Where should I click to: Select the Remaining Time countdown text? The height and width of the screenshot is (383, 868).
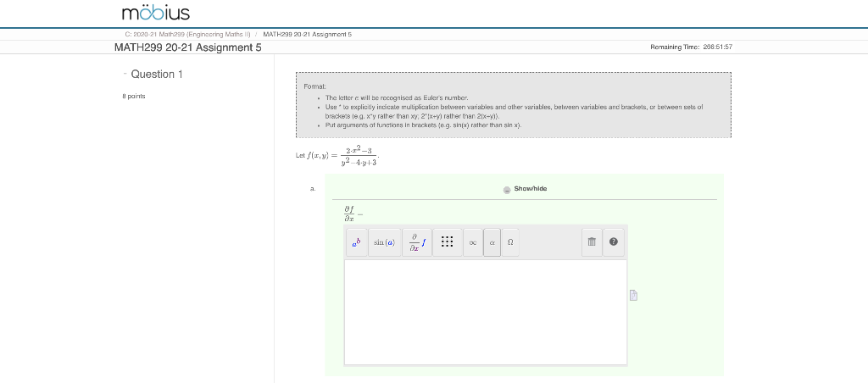[x=692, y=47]
